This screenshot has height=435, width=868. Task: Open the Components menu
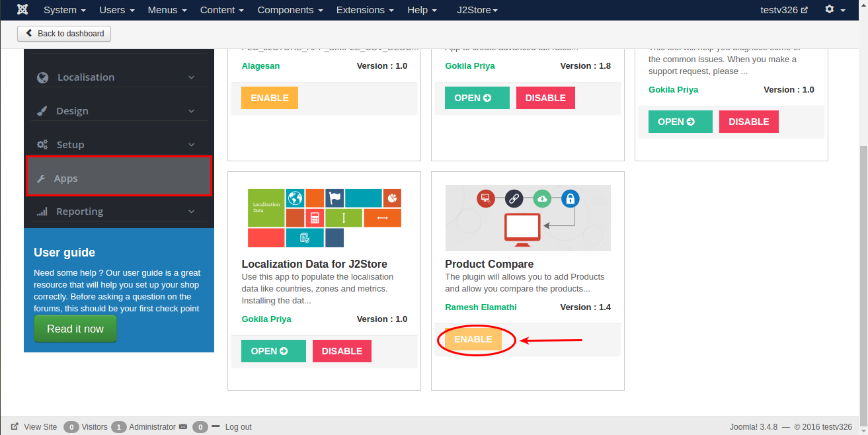tap(290, 10)
